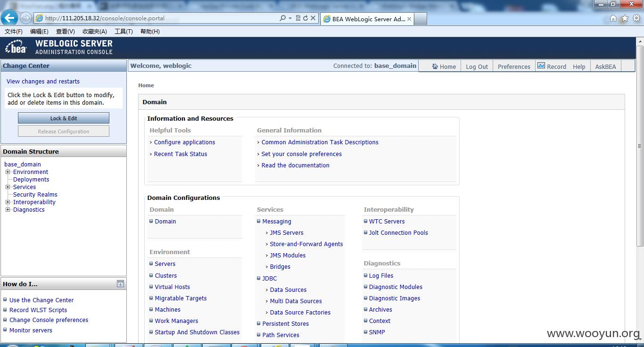
Task: Open Set your console preferences link
Action: 301,154
